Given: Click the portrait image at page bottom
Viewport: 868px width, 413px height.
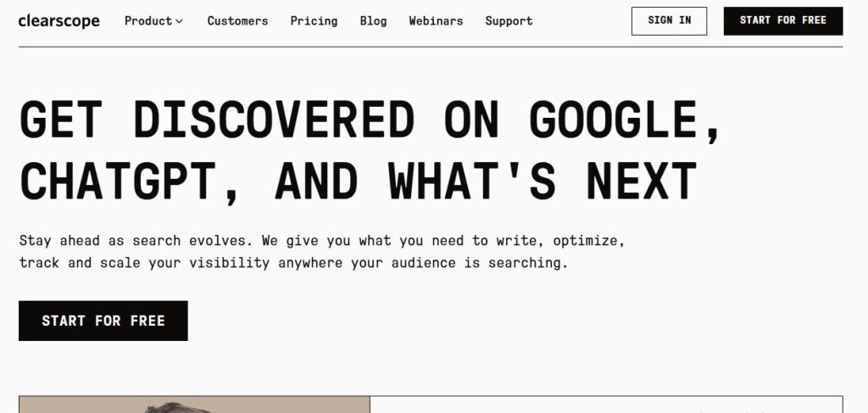Looking at the screenshot, I should pos(194,405).
